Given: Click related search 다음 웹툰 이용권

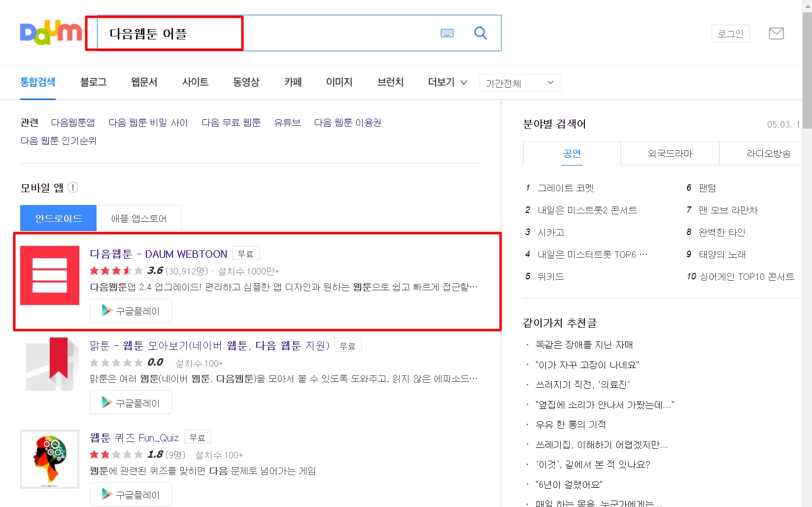Looking at the screenshot, I should pos(348,122).
